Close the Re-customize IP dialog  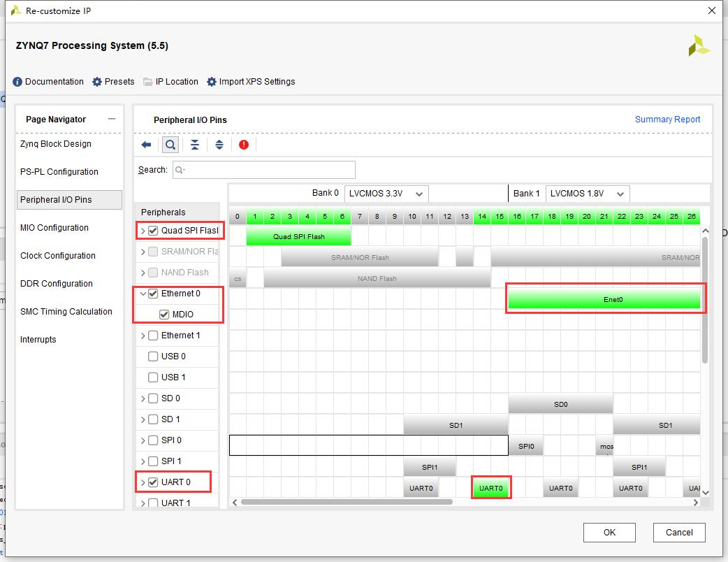pos(712,10)
